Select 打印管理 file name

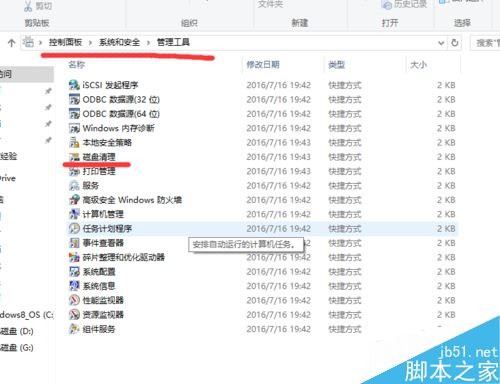99,171
